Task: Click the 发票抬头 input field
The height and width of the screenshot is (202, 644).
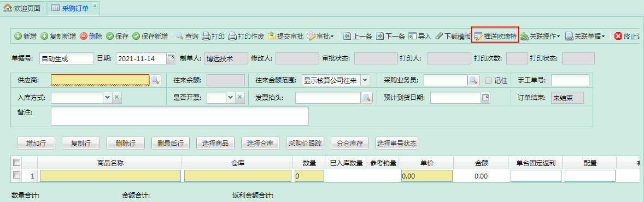Action: coord(328,98)
